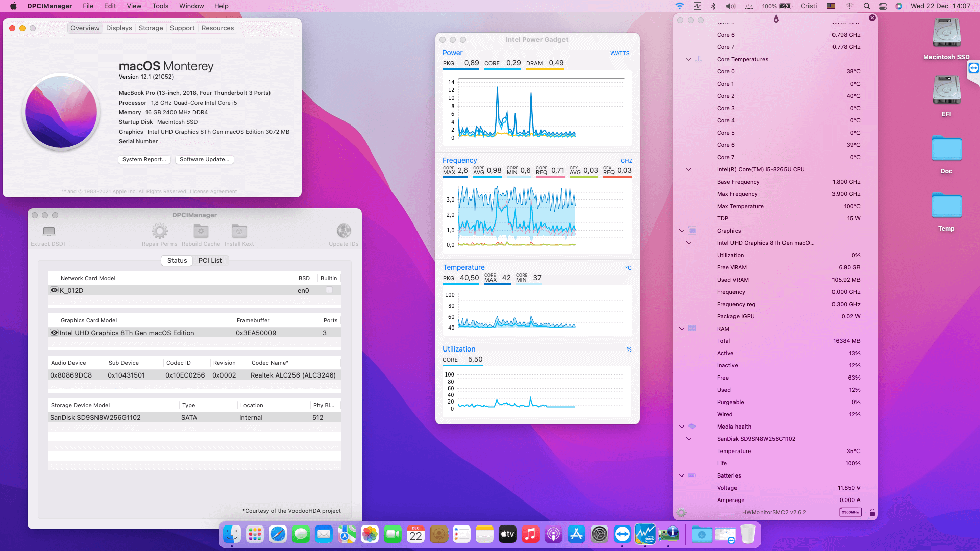Toggle eye icon beside Intel UHD Graphics row

54,332
